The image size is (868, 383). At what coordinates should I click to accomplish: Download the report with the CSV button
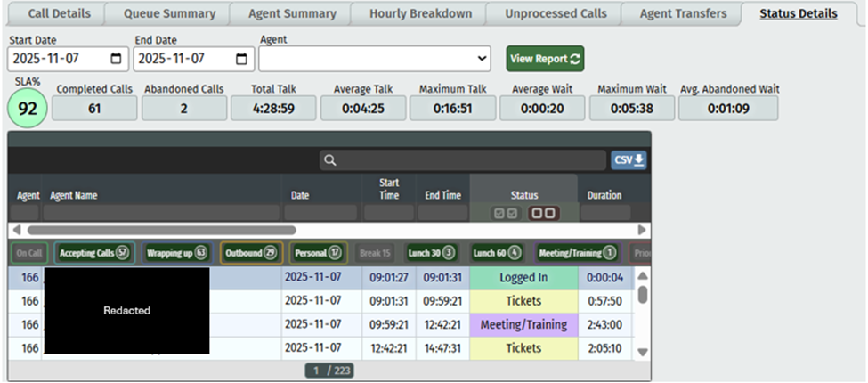[x=629, y=160]
